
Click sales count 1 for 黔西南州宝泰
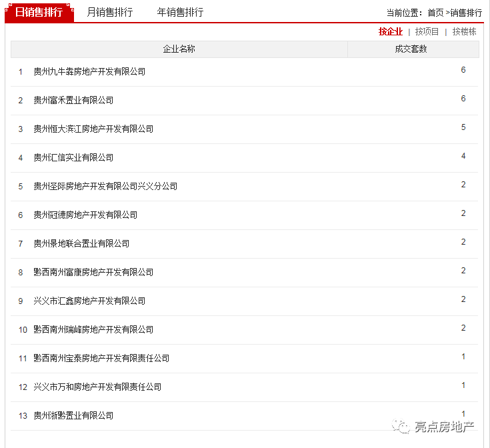point(463,357)
